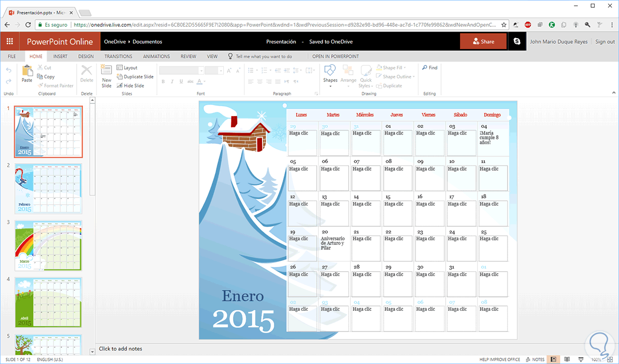This screenshot has height=364, width=619.
Task: Toggle Hide Slide for current slide
Action: coord(130,86)
